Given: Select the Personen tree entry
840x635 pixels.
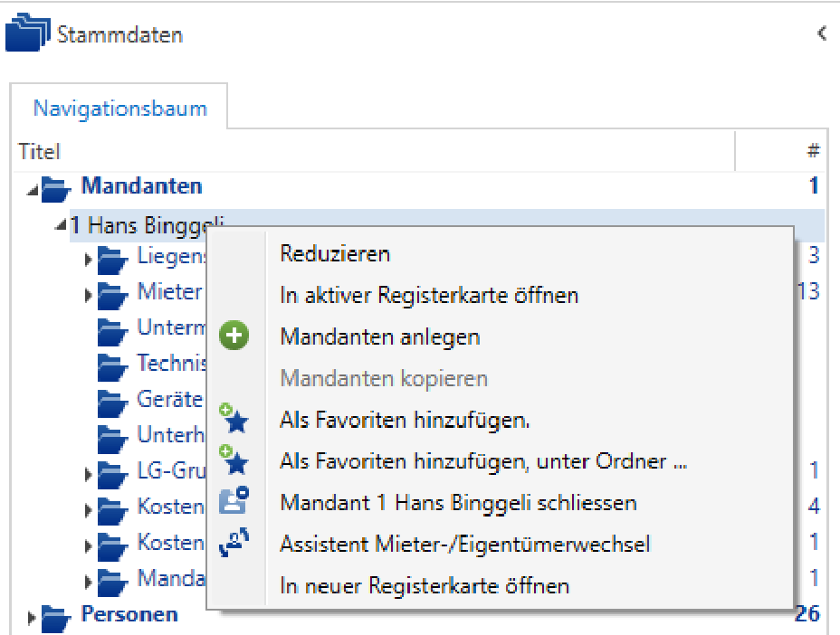Looking at the screenshot, I should [129, 614].
